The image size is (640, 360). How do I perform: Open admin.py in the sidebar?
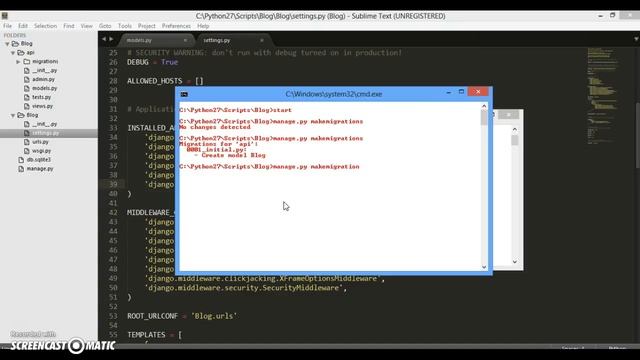point(43,79)
